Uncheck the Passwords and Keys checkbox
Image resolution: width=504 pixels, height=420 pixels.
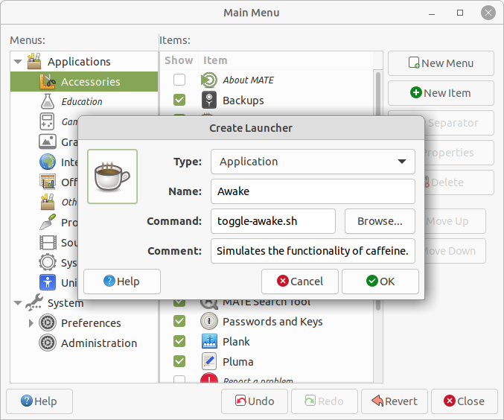[x=179, y=321]
